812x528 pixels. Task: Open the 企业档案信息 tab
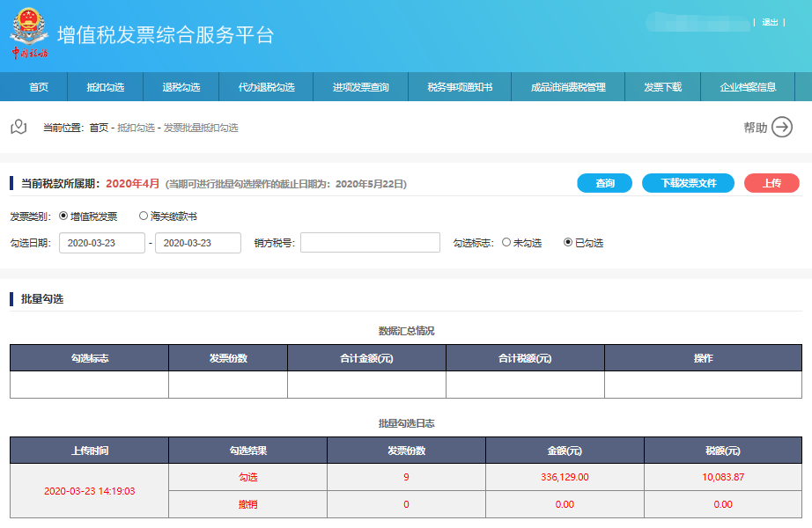pos(748,87)
